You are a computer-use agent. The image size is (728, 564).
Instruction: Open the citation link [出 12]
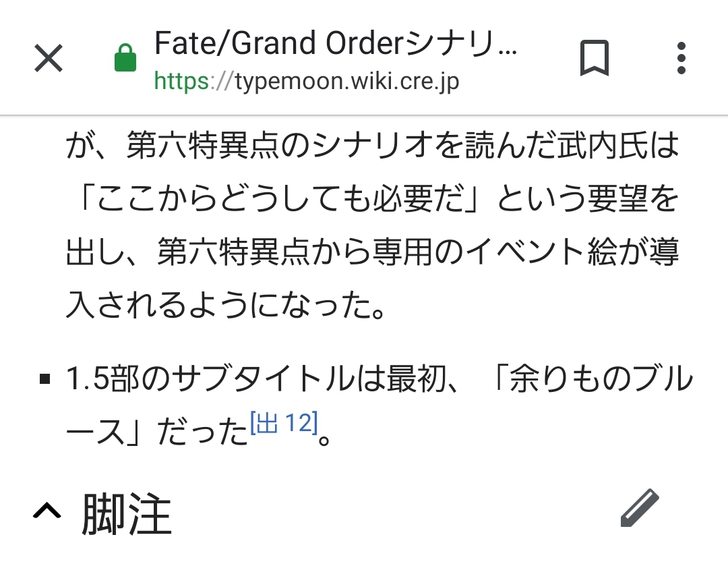point(283,424)
